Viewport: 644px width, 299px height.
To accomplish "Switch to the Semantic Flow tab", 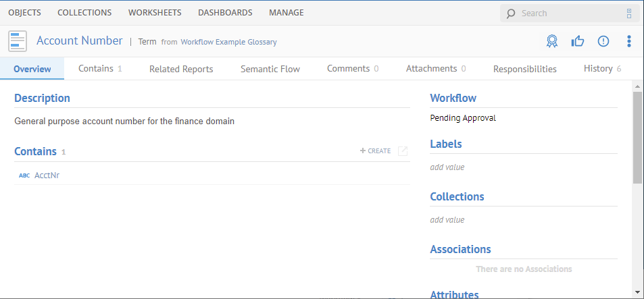I will (270, 69).
